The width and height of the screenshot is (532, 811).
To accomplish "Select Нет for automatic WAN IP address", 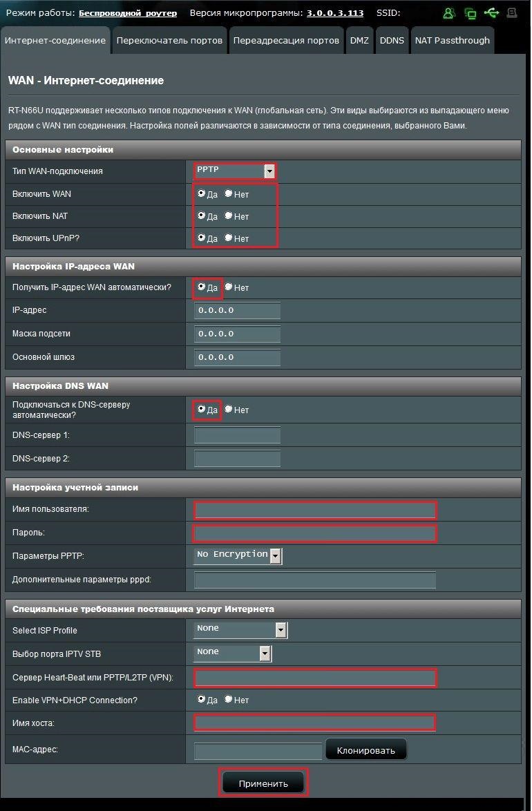I will point(228,287).
